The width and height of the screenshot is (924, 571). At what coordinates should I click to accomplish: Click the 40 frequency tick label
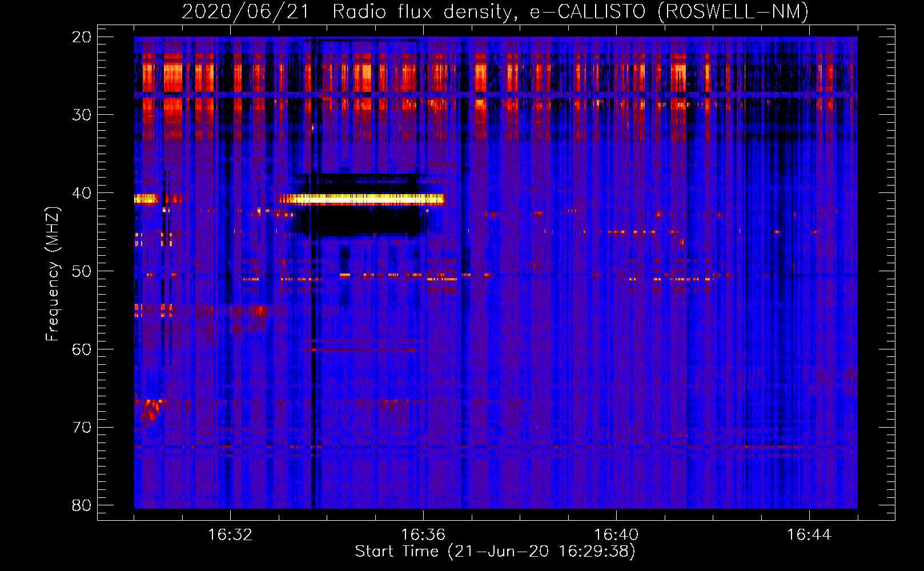tap(82, 193)
